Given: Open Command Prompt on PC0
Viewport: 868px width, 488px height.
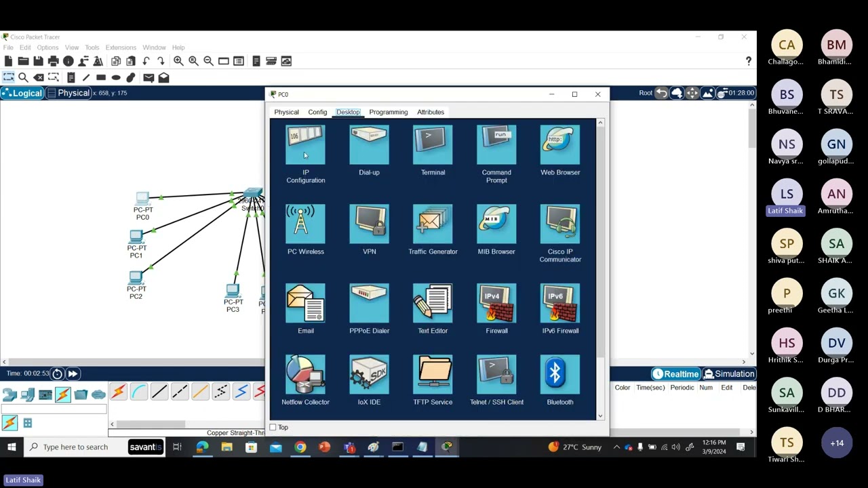Looking at the screenshot, I should 496,144.
